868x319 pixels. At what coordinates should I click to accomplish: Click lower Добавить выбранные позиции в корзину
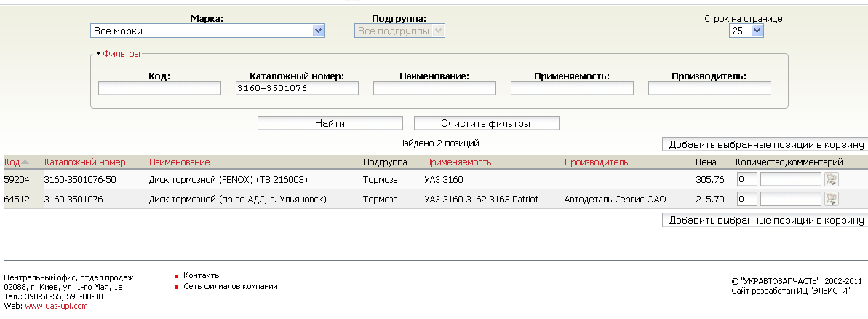766,220
